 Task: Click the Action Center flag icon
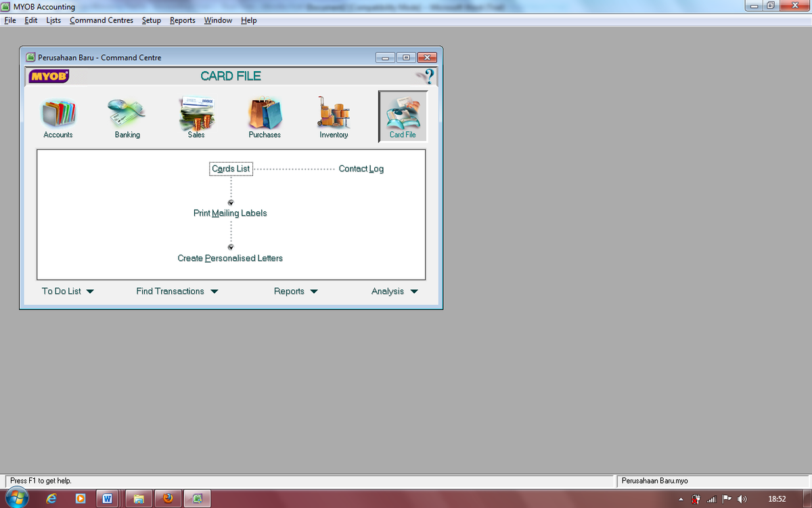(727, 499)
